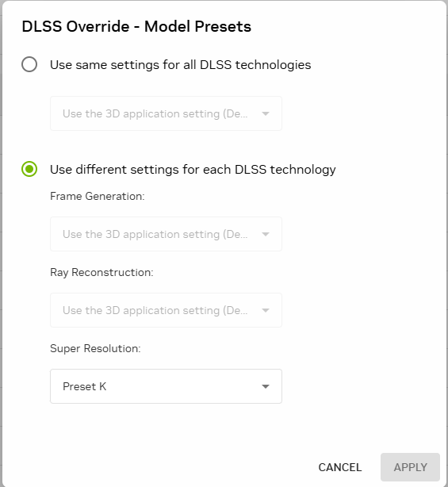Select the same settings for all DLSS radio button
Viewport: 448px width, 487px height.
[x=29, y=64]
